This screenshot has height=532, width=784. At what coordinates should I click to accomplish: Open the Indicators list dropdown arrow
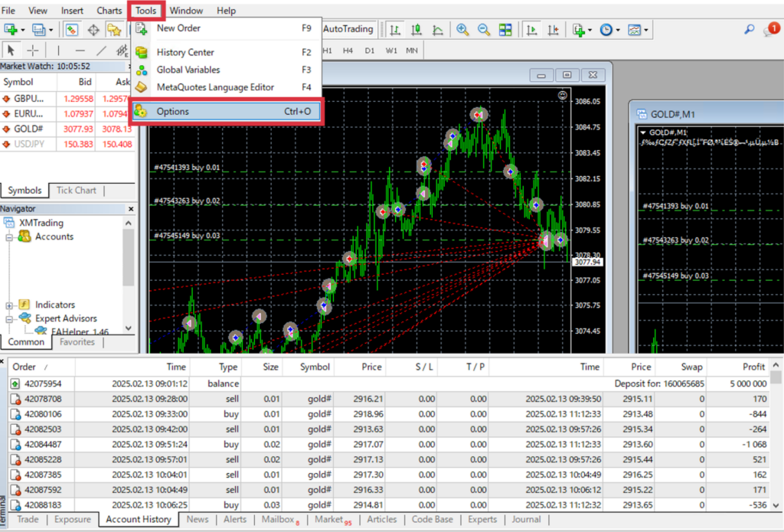pyautogui.click(x=590, y=31)
